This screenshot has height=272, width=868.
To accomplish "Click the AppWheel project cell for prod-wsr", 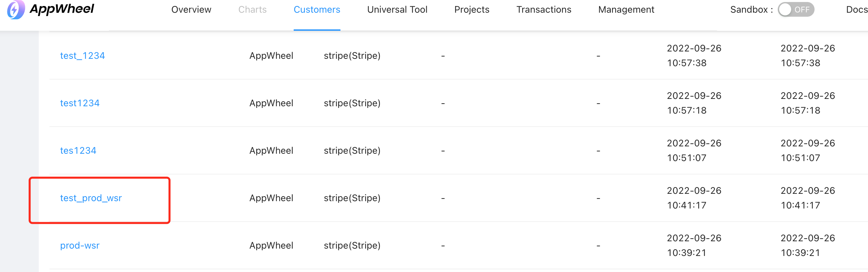I will [271, 246].
